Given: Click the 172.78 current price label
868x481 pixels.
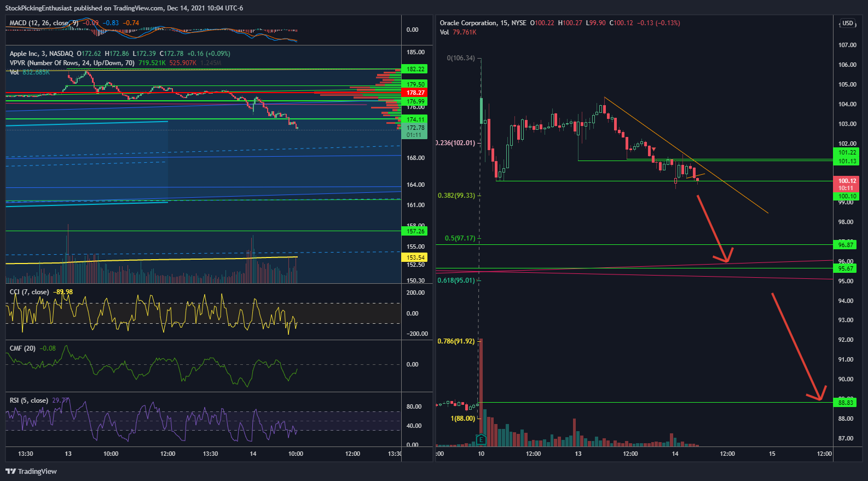Looking at the screenshot, I should (415, 128).
